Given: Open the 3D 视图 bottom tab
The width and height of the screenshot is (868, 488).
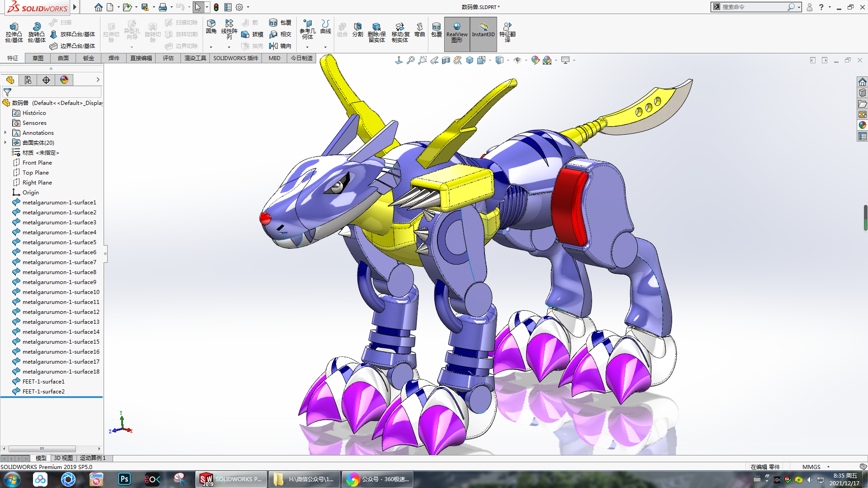Looking at the screenshot, I should 63,458.
